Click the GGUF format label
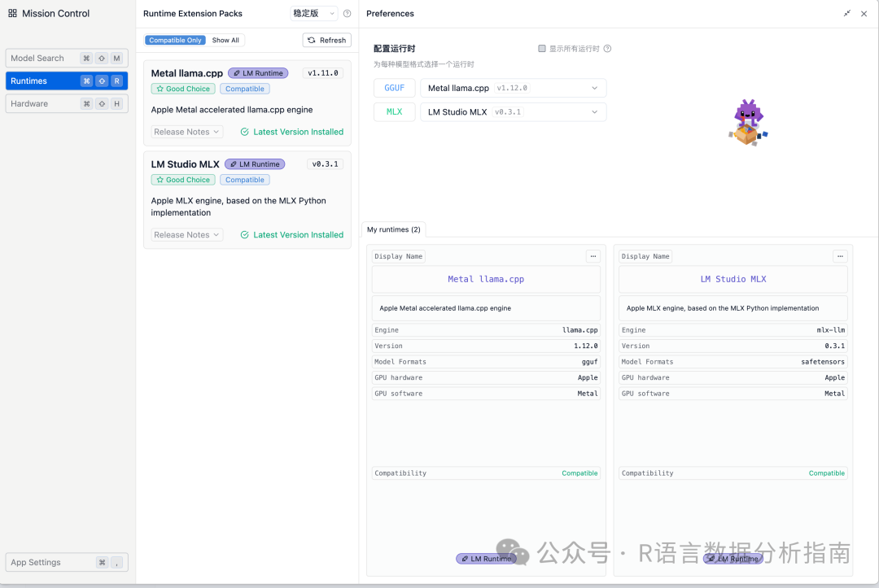This screenshot has height=588, width=879. coord(395,88)
